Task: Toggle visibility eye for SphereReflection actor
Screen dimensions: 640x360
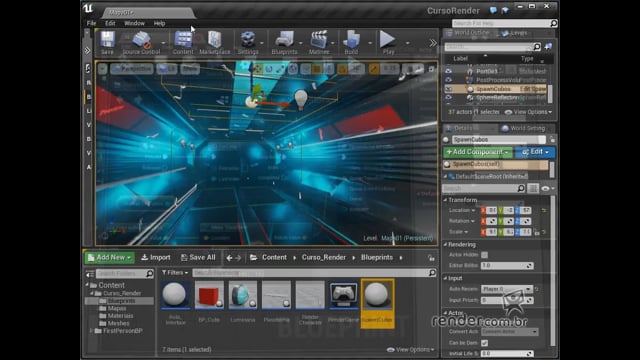Action: [449, 98]
